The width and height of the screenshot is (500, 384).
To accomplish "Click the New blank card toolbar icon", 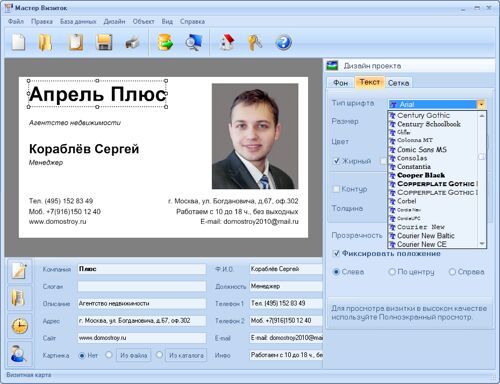I will [x=18, y=42].
